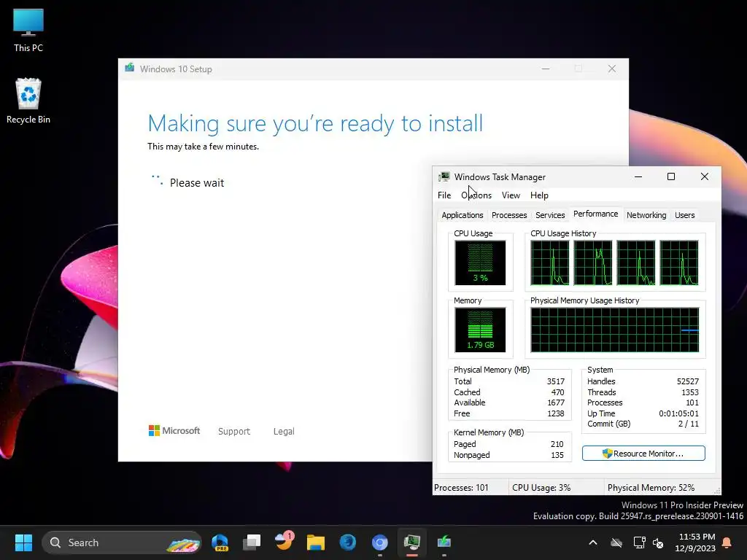The image size is (747, 560).
Task: Click the Task Manager taskbar icon
Action: [x=411, y=542]
